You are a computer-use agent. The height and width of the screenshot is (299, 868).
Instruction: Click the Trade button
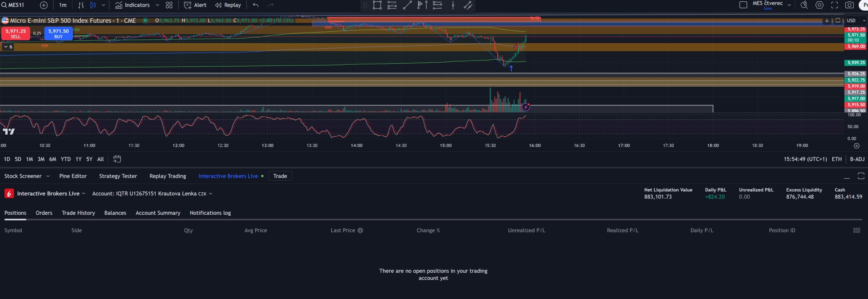(280, 176)
